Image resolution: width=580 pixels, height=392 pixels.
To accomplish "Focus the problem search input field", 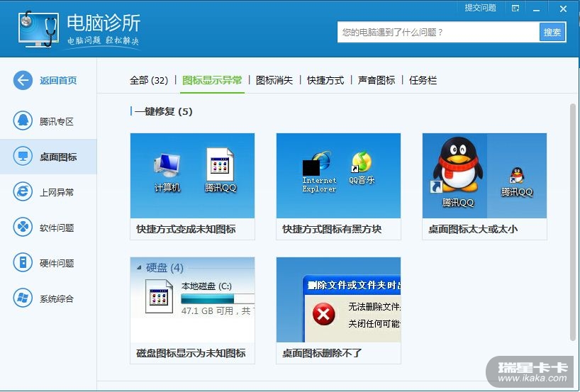I will click(x=437, y=32).
